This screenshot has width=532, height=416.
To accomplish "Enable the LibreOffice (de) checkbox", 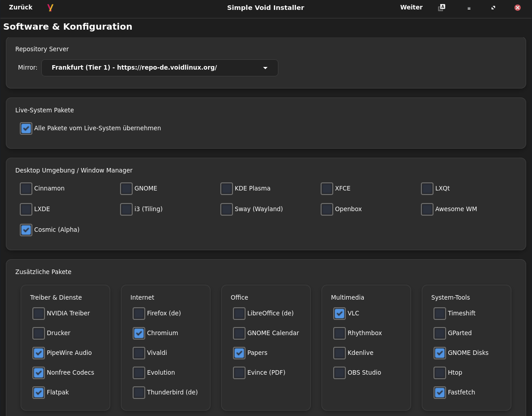I will point(239,314).
